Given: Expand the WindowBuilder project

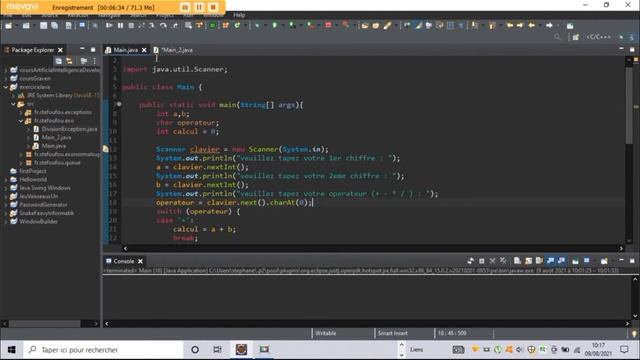Looking at the screenshot, I should (x=6, y=222).
